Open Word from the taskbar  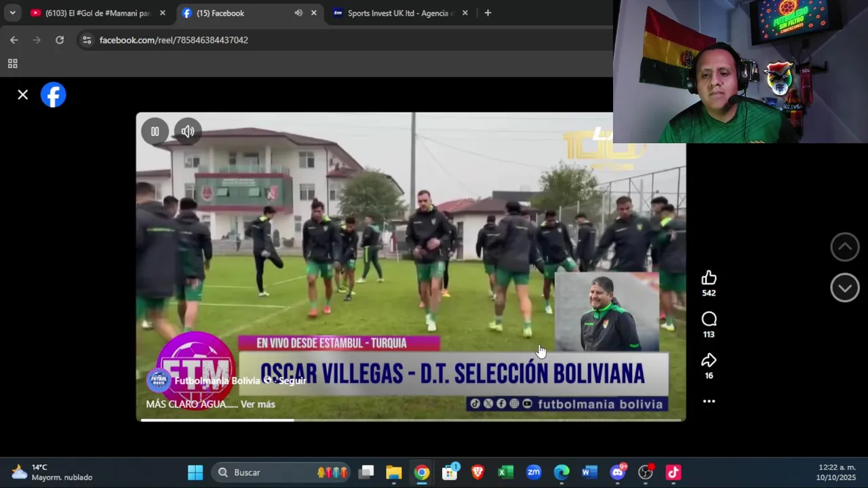click(589, 472)
